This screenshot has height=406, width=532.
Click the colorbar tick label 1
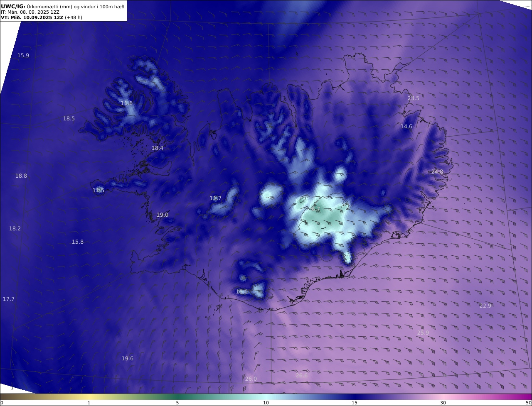pyautogui.click(x=89, y=403)
